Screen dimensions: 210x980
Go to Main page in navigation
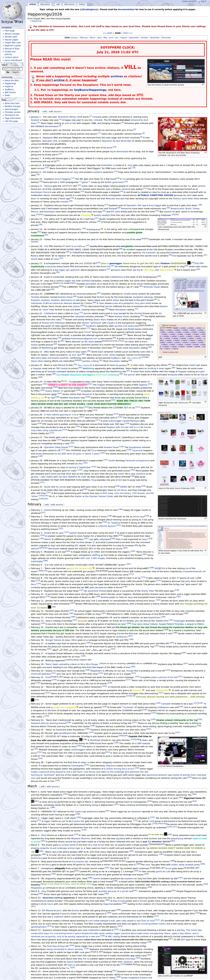(x=9, y=31)
